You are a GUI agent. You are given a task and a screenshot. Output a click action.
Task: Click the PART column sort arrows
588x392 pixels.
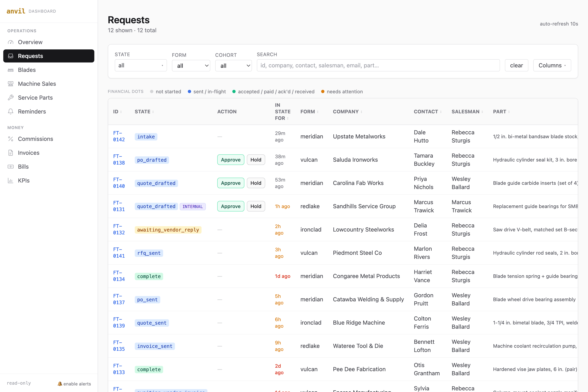(x=509, y=112)
